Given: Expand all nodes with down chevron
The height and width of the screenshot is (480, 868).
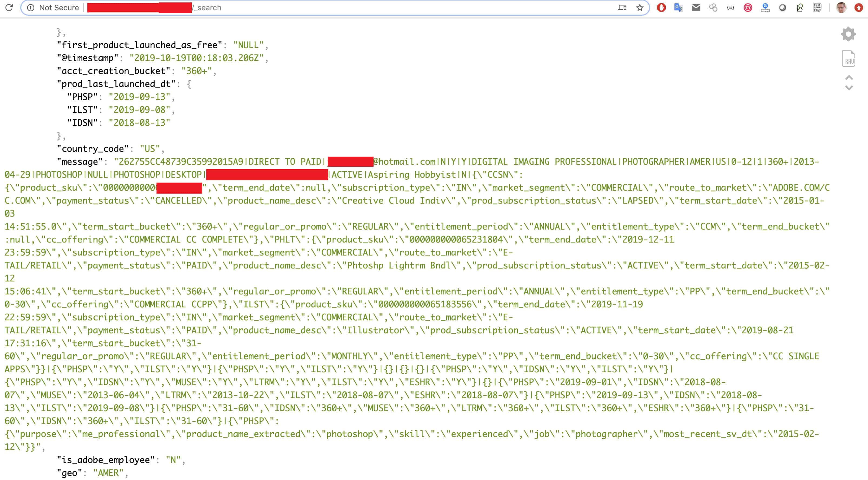Looking at the screenshot, I should (x=849, y=88).
